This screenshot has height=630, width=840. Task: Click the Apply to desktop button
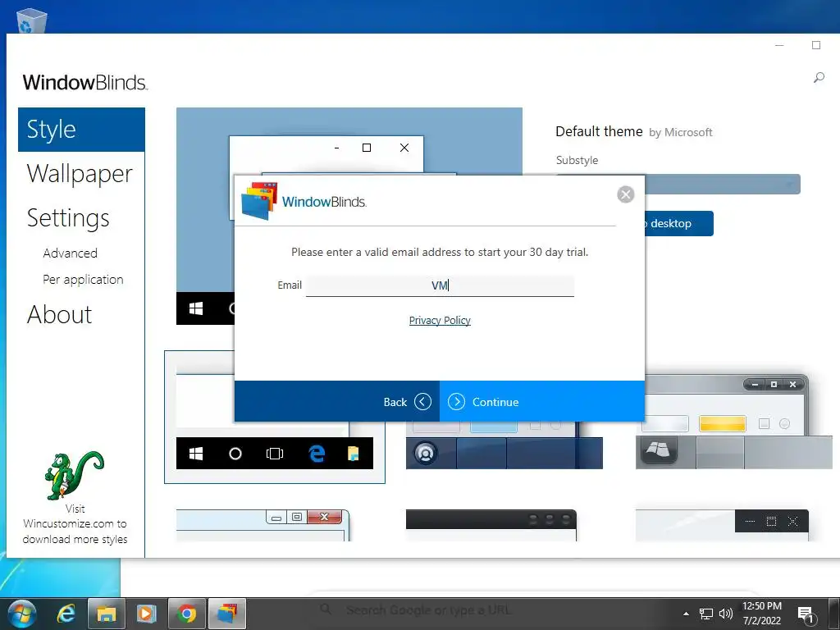[x=678, y=223]
